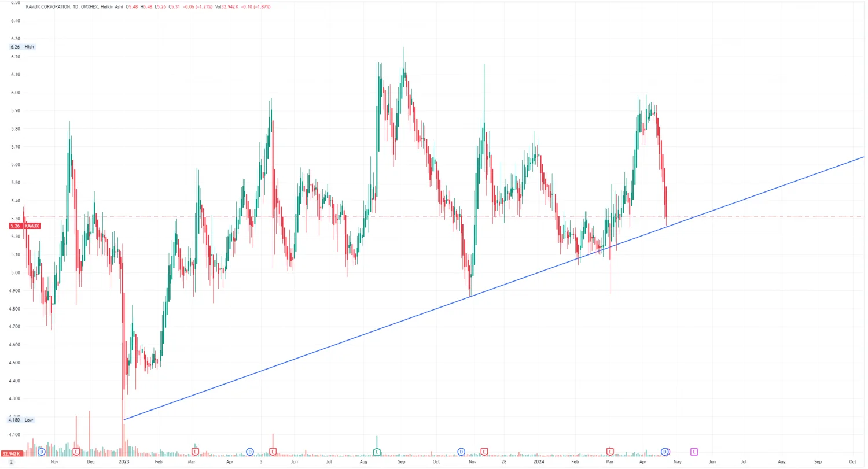This screenshot has height=469, width=868.
Task: Click the 2023 label on the time axis
Action: (124, 462)
